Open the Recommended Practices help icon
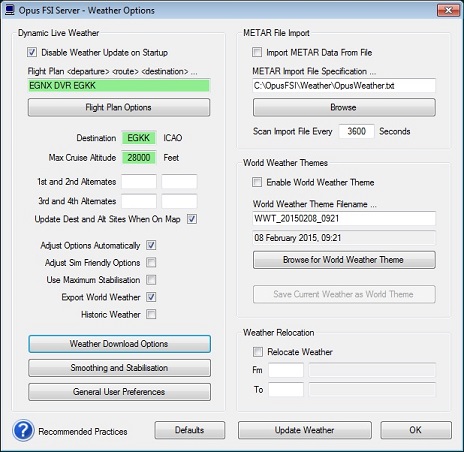The height and width of the screenshot is (452, 464). click(23, 431)
